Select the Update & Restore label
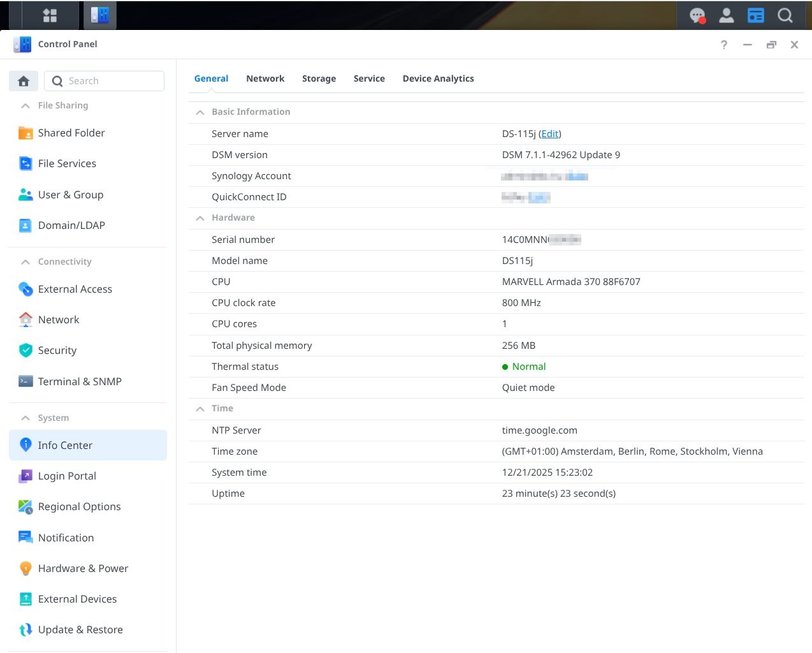This screenshot has width=812, height=653. pos(80,629)
